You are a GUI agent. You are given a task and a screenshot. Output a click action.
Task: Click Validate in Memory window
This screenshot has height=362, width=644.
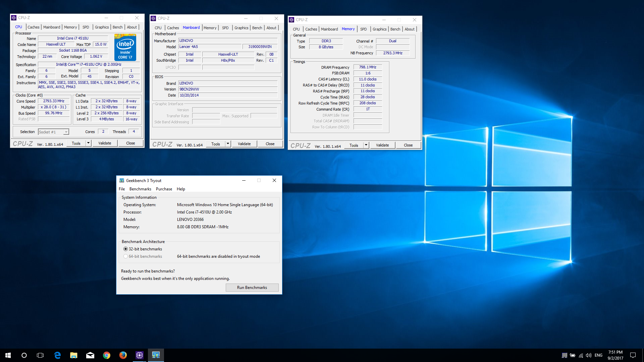(x=382, y=145)
